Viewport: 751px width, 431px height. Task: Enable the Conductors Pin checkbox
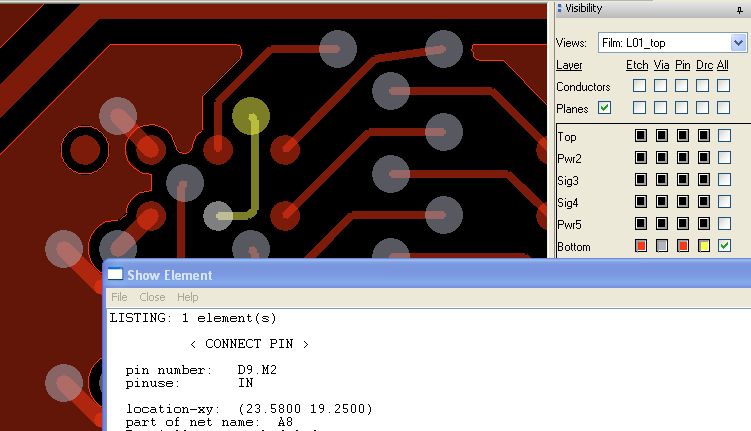click(682, 86)
